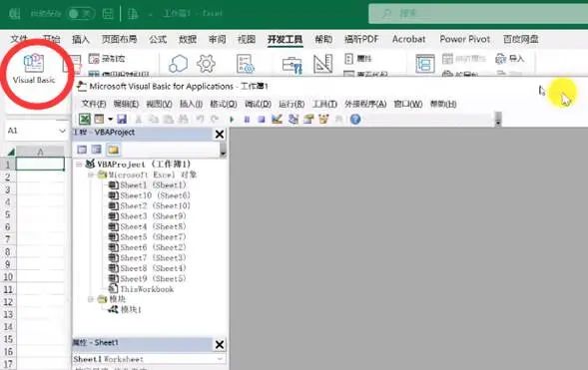The image size is (588, 370).
Task: Open Project Explorer icon in VBA toolbar
Action: coord(293,119)
